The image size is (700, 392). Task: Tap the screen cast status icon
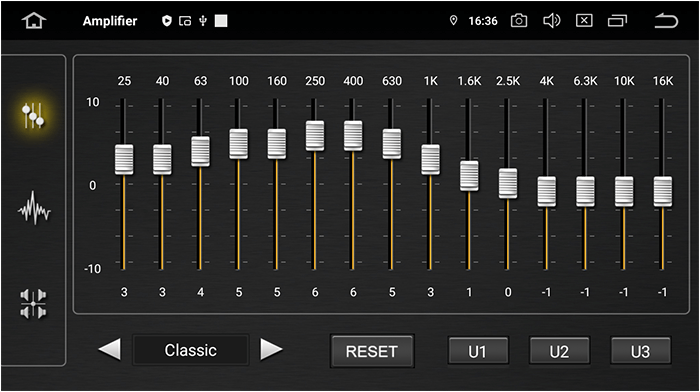click(185, 21)
